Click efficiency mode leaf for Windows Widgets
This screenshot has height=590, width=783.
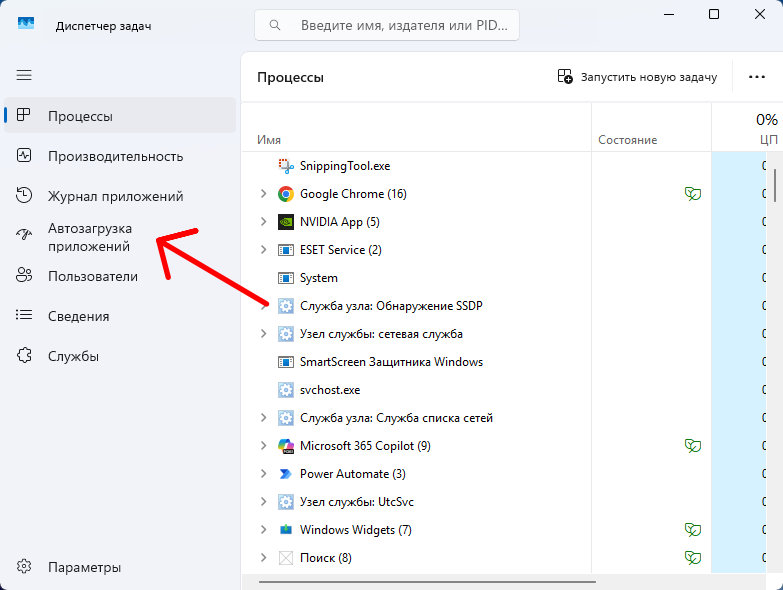[693, 530]
